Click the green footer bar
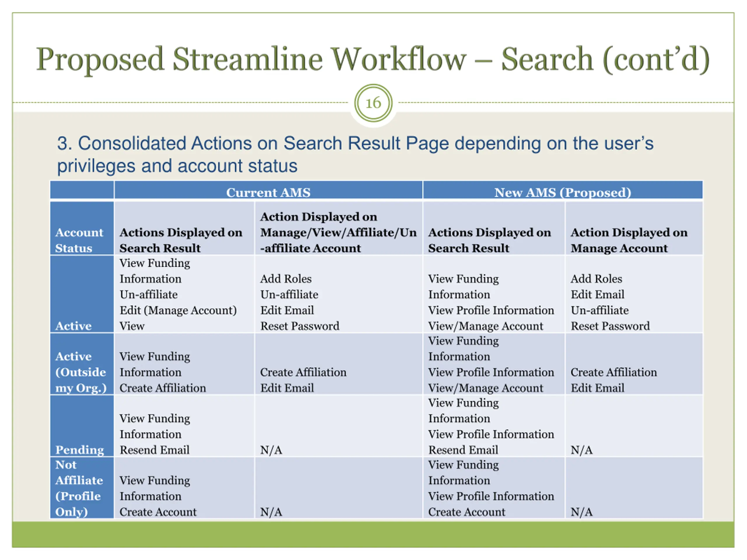 [x=373, y=534]
